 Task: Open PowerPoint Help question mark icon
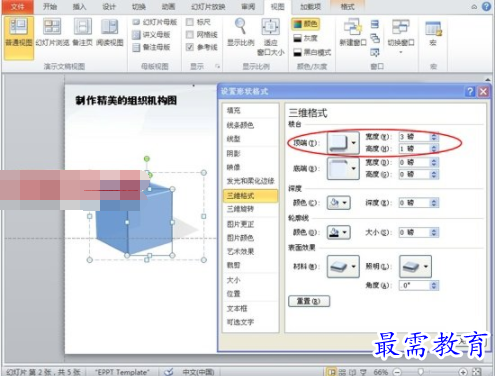[x=486, y=6]
